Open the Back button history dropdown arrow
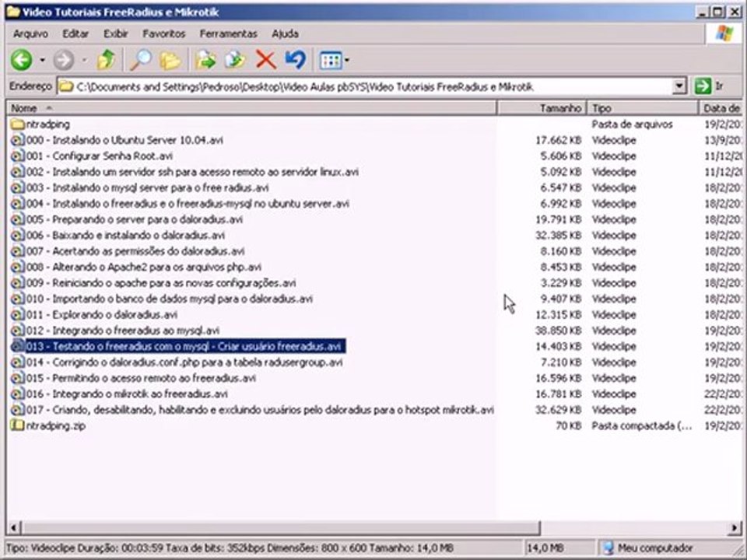 pyautogui.click(x=42, y=60)
